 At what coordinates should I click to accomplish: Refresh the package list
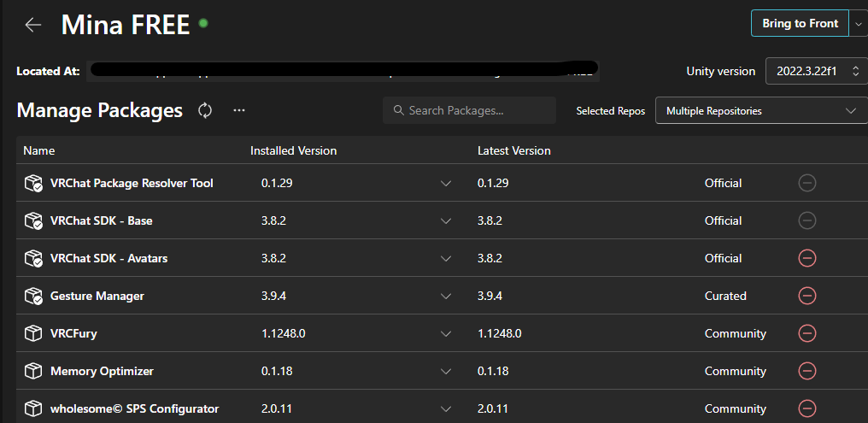click(x=205, y=110)
